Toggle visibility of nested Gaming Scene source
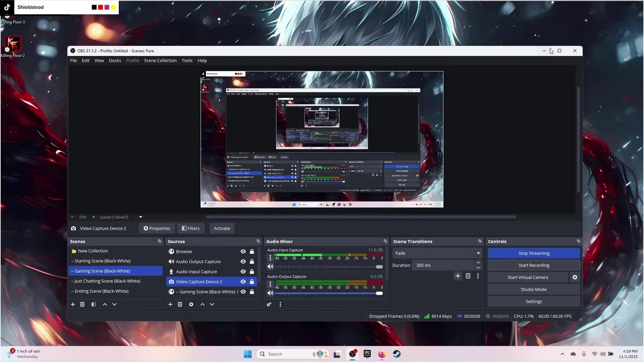 [x=243, y=292]
